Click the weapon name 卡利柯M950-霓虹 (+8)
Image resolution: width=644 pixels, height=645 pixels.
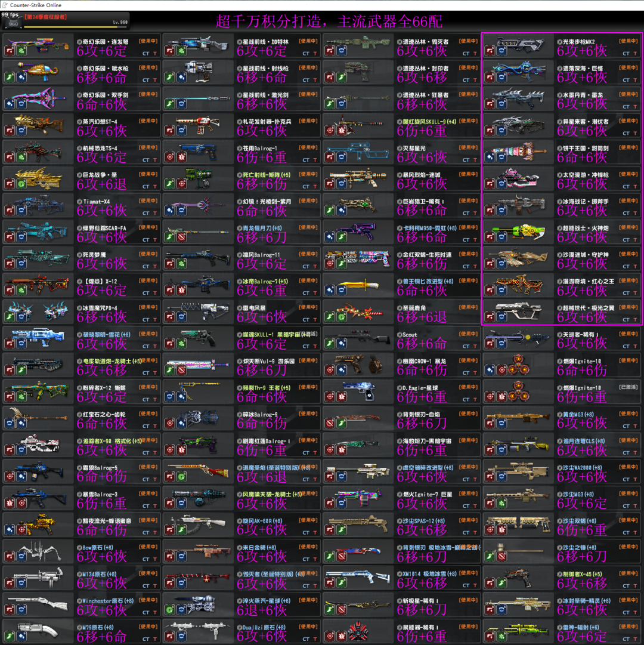[429, 228]
